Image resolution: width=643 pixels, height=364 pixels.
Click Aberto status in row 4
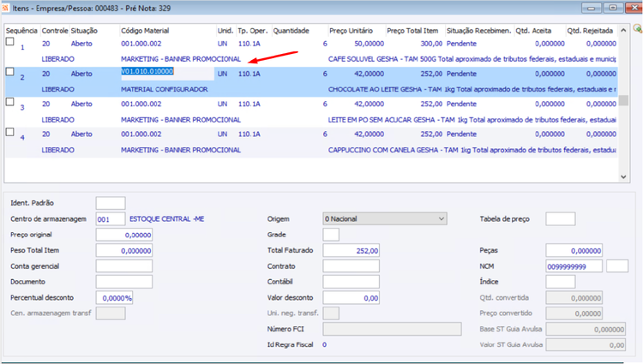[81, 134]
